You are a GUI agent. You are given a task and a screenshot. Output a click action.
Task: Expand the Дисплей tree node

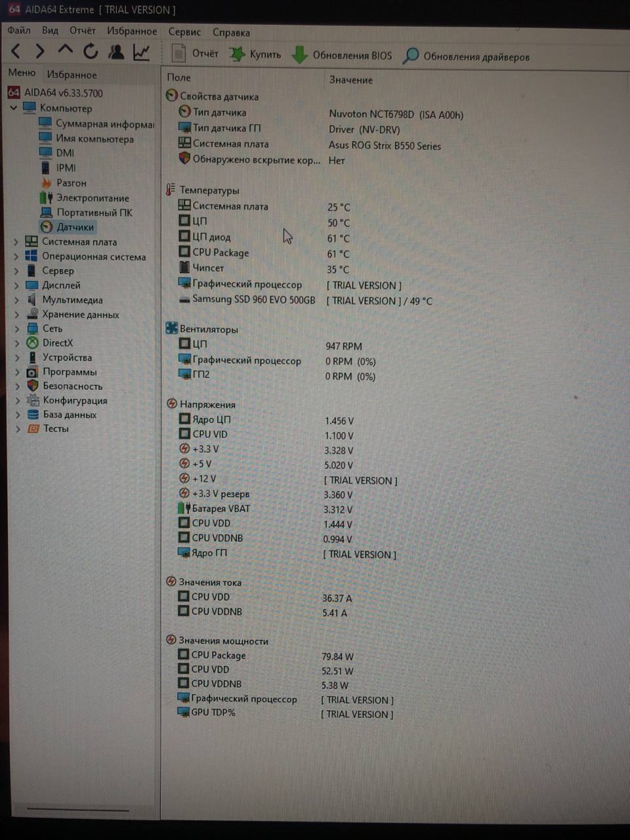(16, 285)
